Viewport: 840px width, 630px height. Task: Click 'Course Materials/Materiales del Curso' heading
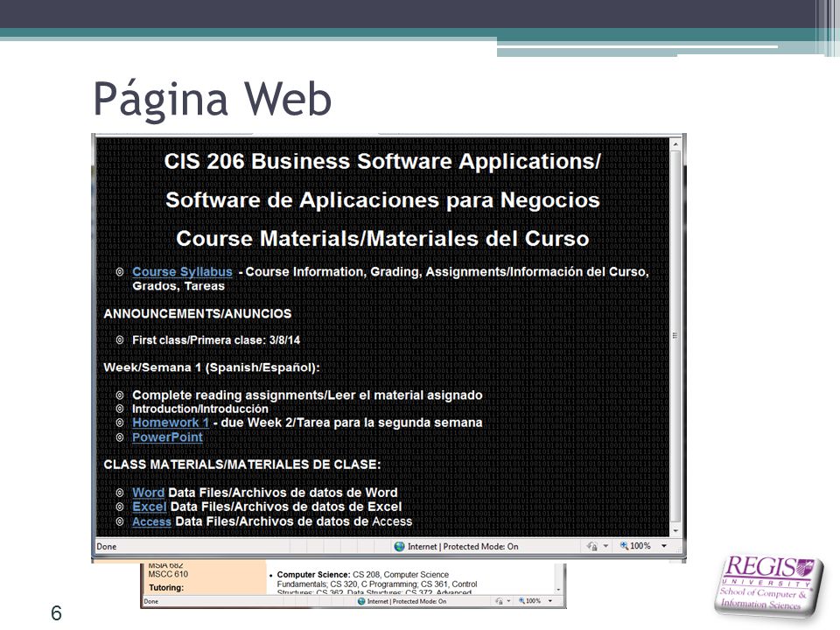coord(382,238)
